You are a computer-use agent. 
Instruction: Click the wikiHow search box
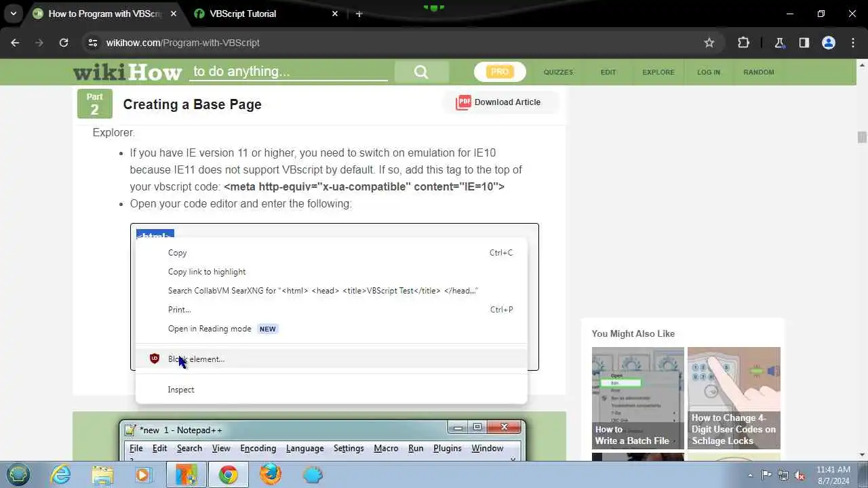(x=288, y=72)
